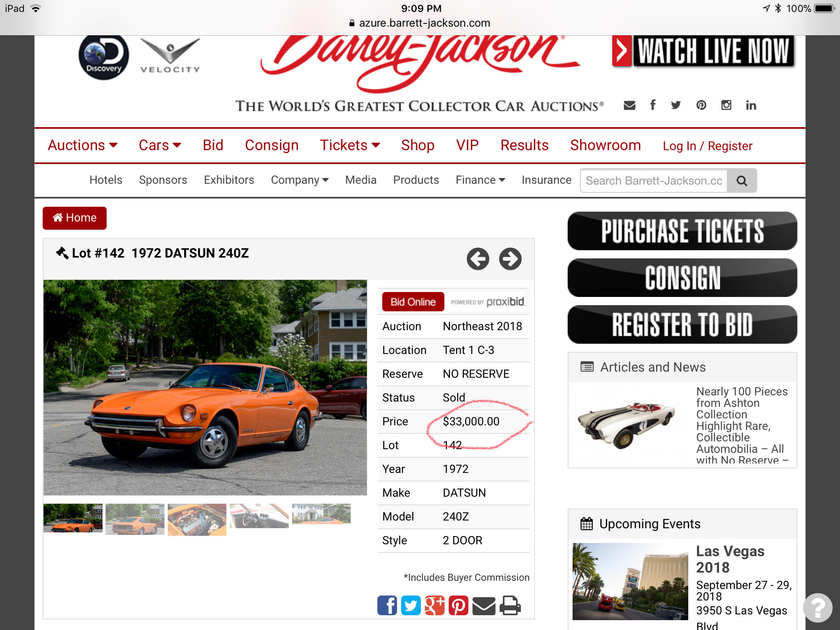Select the Showroom menu item

(605, 145)
